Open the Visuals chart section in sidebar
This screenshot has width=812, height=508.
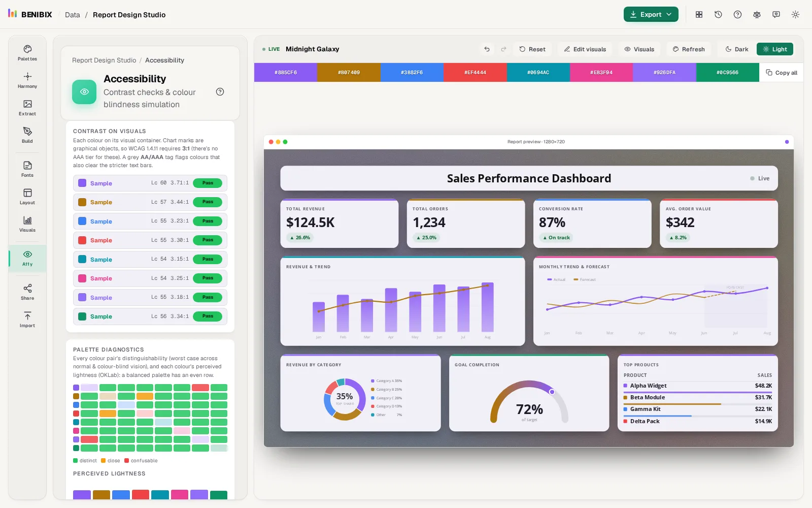27,224
